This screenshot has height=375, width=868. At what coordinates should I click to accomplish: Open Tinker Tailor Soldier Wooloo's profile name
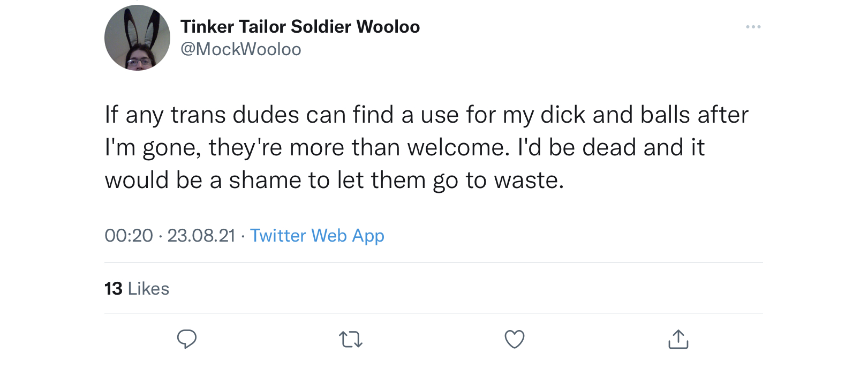300,26
